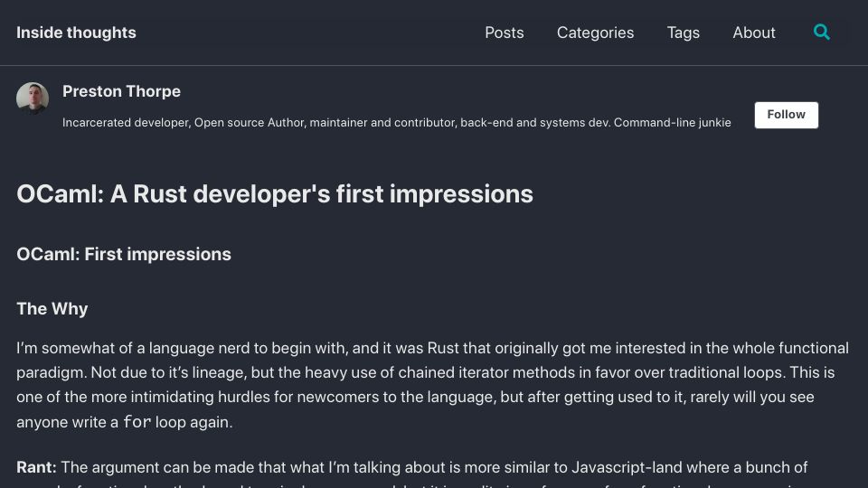This screenshot has height=488, width=868.
Task: Open the Preston Thorpe author name
Action: [x=122, y=91]
